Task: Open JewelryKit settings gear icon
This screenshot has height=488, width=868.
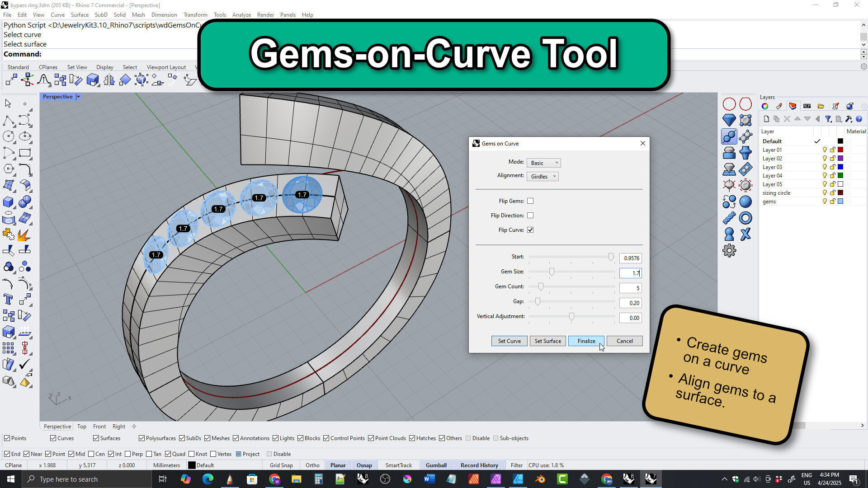Action: [x=729, y=251]
